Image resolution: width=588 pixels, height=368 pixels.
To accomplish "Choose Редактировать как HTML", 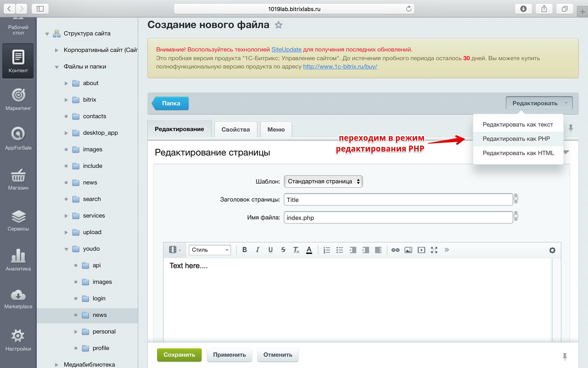I will click(x=518, y=153).
